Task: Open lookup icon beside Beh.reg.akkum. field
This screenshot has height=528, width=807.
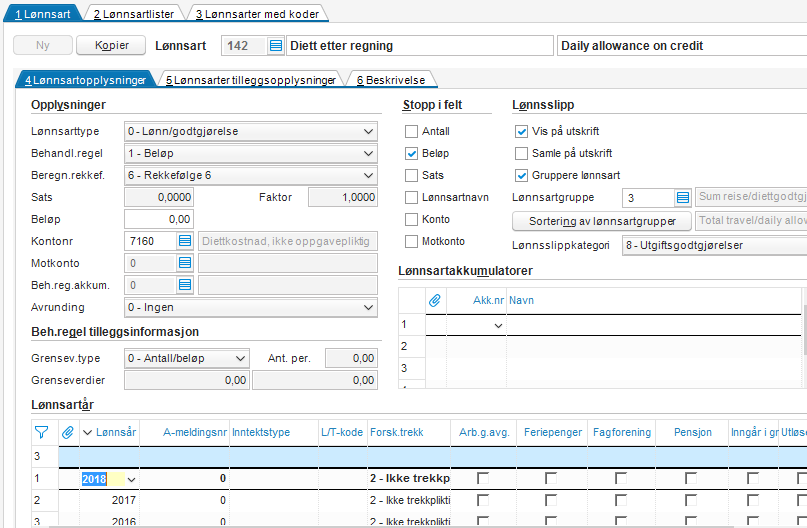Action: coord(185,285)
